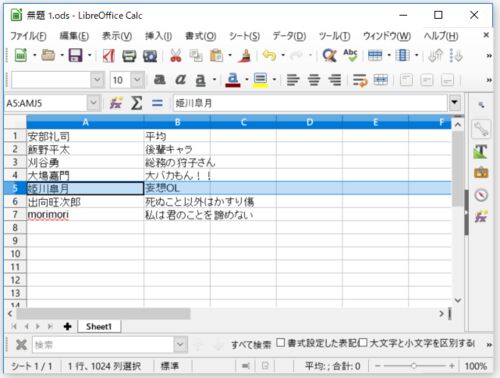Open paste options dropdown arrow

coord(230,55)
